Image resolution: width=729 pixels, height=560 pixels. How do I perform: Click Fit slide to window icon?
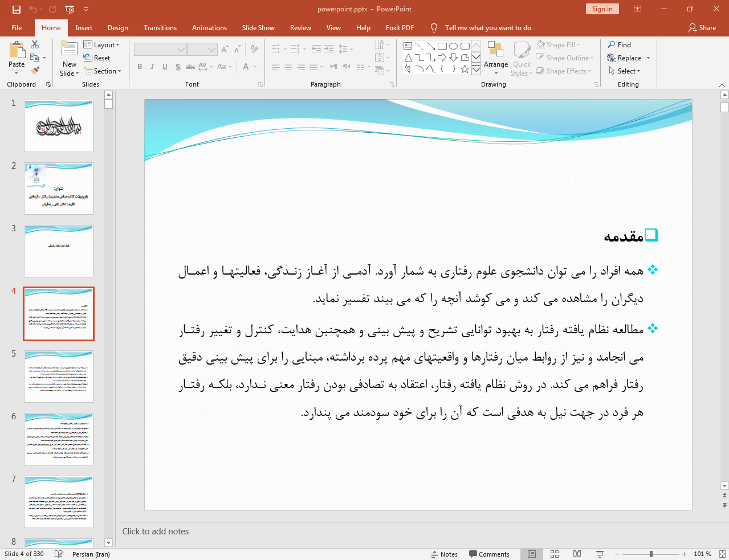[722, 554]
